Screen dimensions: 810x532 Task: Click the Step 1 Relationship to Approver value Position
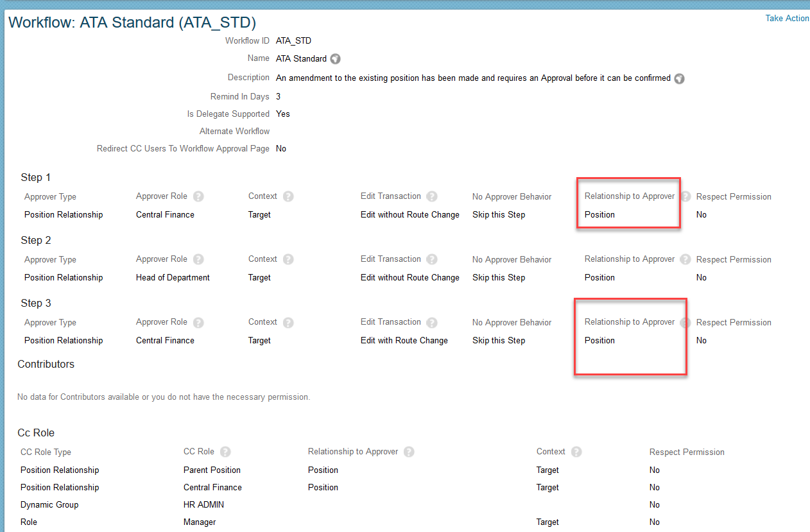pyautogui.click(x=599, y=215)
